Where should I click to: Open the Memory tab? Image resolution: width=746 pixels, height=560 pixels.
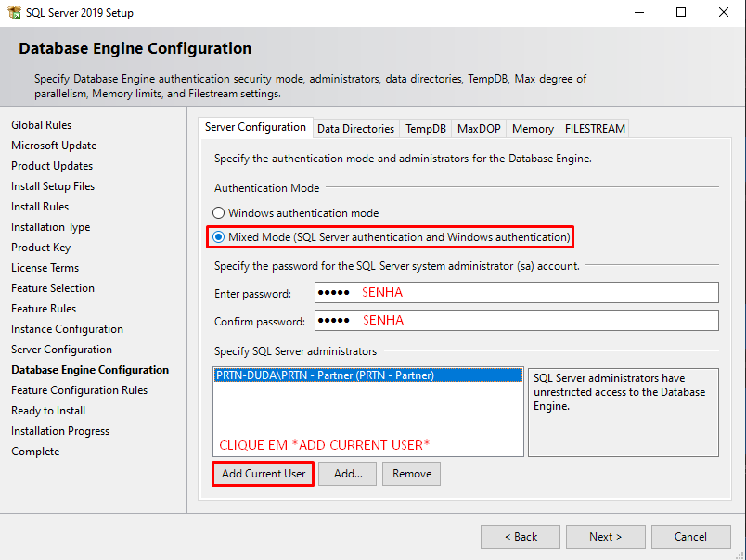click(533, 129)
